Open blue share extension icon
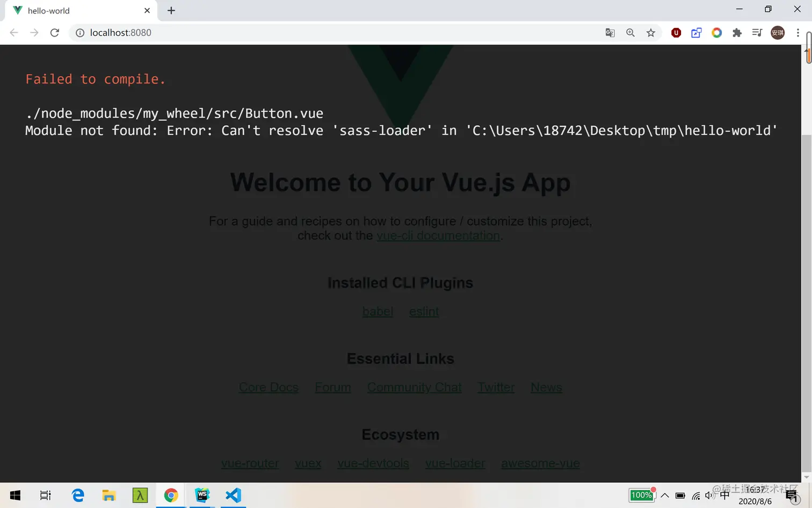The width and height of the screenshot is (812, 508). [x=697, y=33]
